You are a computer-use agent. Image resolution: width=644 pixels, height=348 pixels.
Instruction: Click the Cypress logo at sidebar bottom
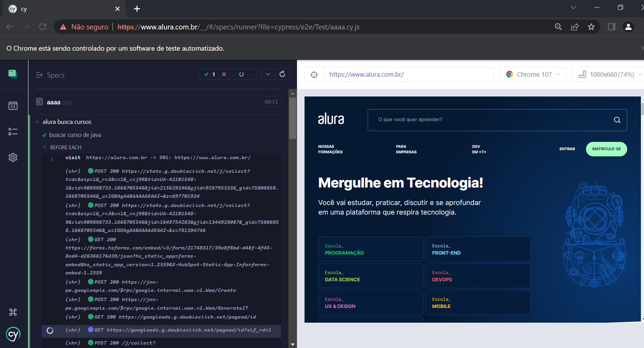(x=13, y=334)
